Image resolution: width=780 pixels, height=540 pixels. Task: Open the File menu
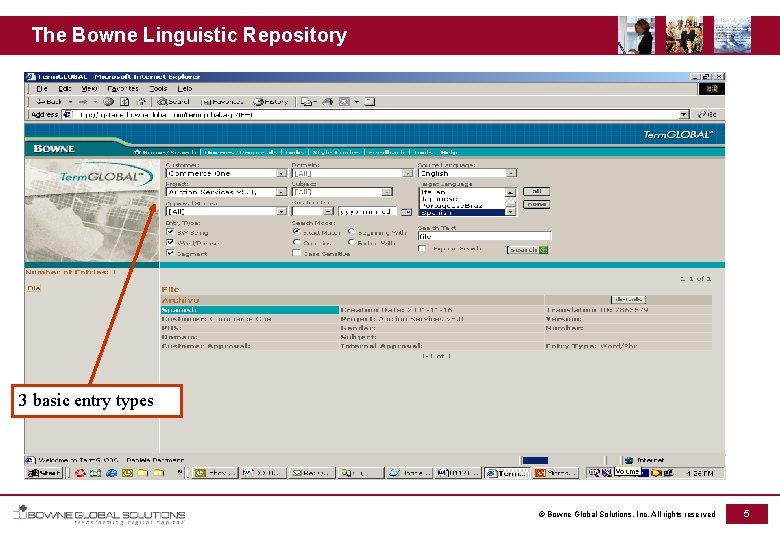42,89
